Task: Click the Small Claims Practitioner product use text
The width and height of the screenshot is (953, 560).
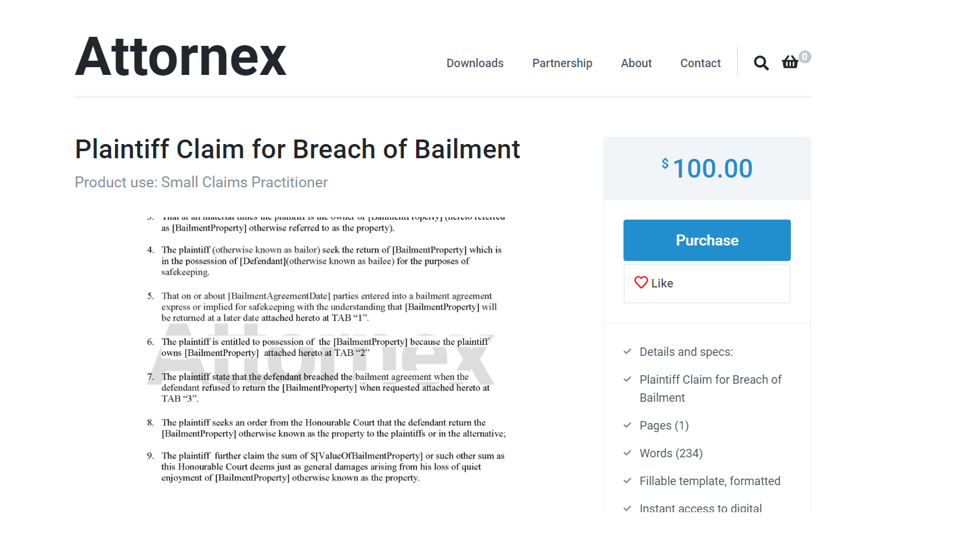Action: (201, 182)
